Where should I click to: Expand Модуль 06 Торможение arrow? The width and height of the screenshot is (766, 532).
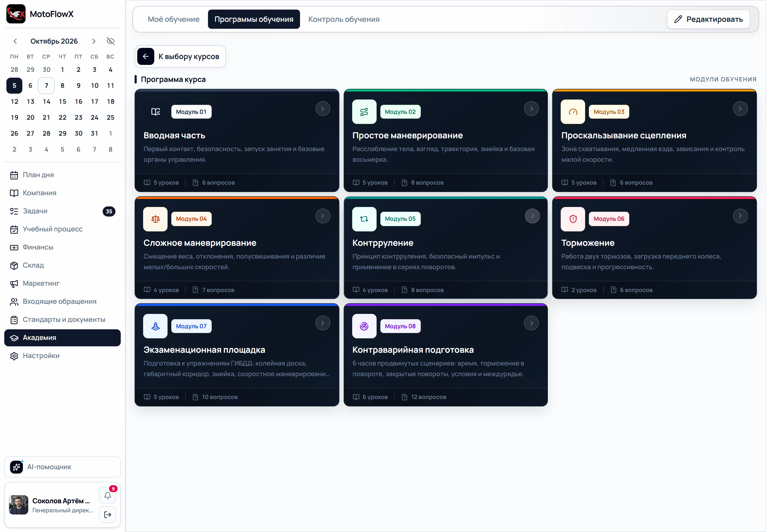coord(740,216)
